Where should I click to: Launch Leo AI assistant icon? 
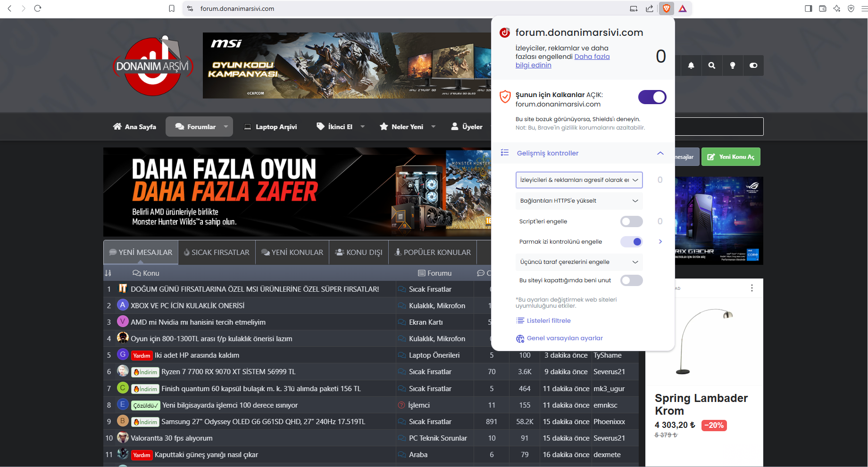pos(837,8)
